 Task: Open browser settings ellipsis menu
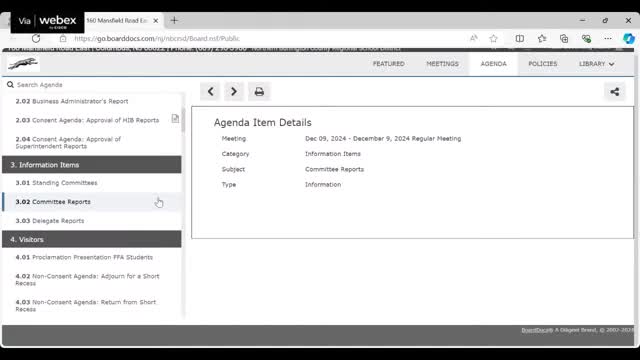(608, 38)
